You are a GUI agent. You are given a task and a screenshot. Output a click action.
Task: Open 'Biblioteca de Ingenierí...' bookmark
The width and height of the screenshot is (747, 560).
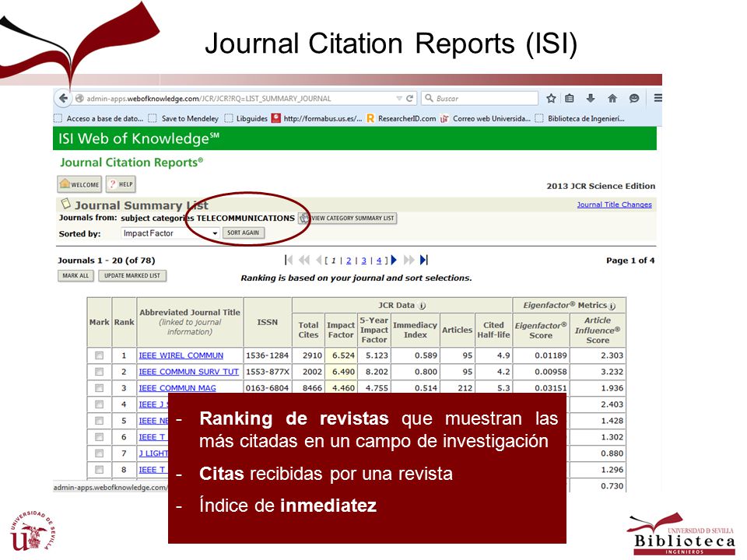pyautogui.click(x=580, y=118)
